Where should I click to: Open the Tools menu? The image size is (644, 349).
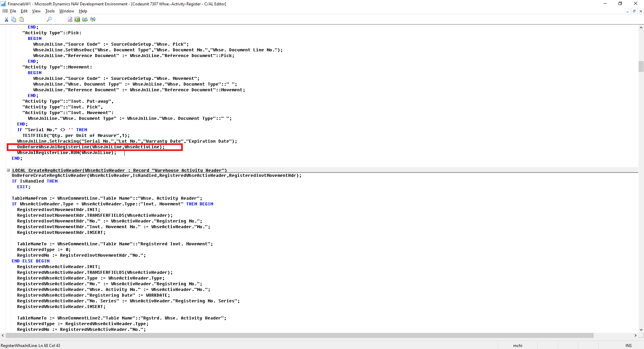tap(50, 11)
